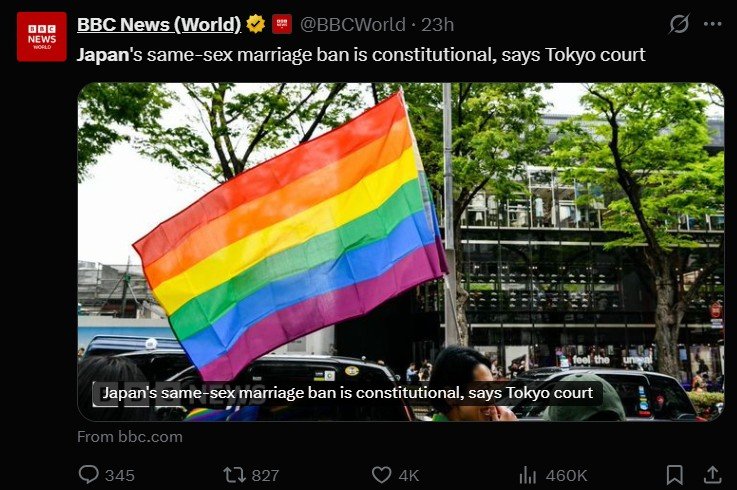The image size is (737, 490).
Task: Open the BBC News (World) account name link
Action: [x=159, y=24]
